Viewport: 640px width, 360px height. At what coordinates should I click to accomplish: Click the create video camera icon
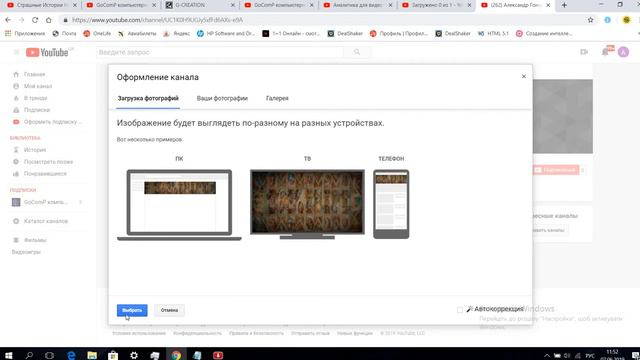tap(584, 52)
